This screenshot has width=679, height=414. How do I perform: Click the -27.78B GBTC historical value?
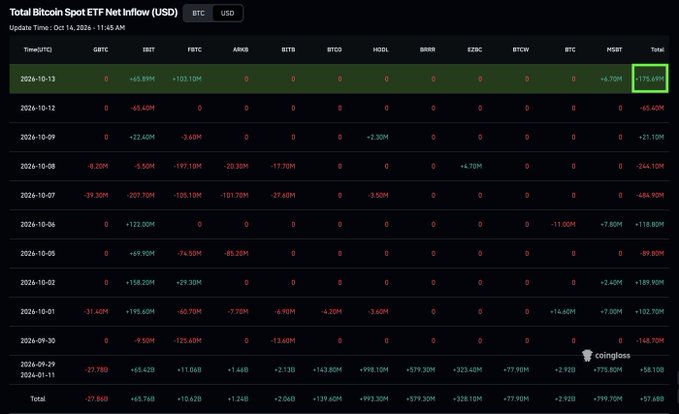point(97,369)
